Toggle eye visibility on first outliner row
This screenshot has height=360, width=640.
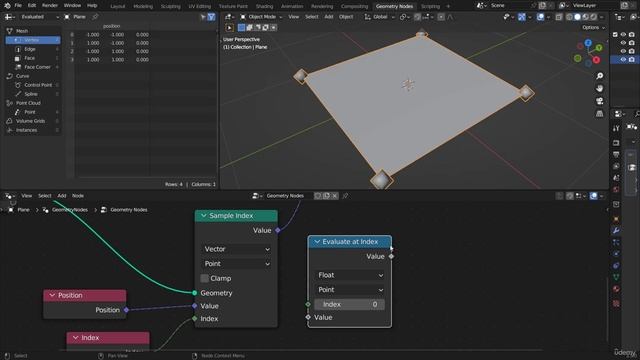coord(623,35)
